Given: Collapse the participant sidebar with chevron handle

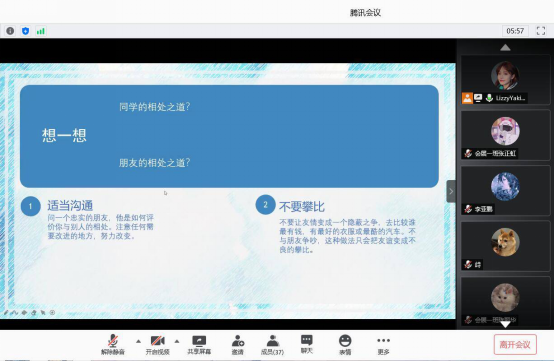Looking at the screenshot, I should pos(451,191).
